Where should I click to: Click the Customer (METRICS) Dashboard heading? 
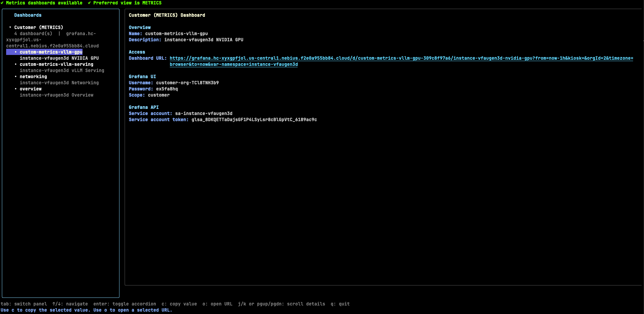(167, 15)
